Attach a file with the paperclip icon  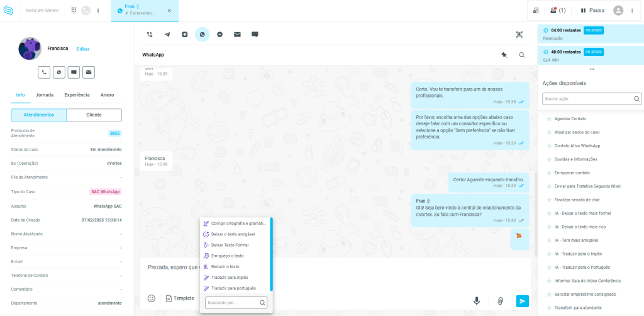point(501,301)
